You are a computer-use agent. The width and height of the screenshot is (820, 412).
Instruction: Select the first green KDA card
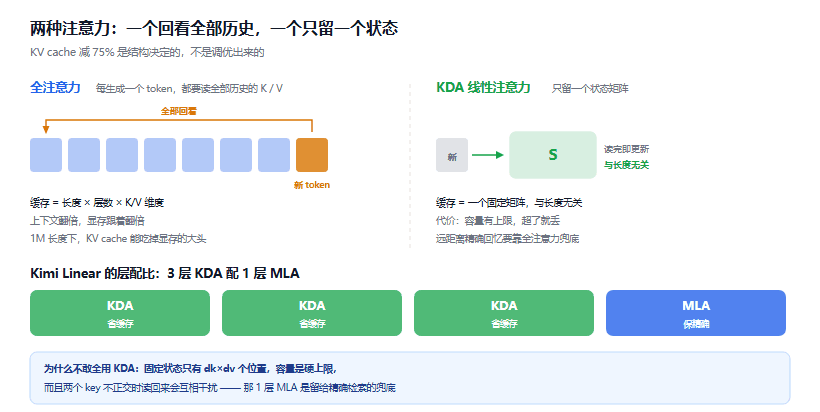pyautogui.click(x=120, y=313)
